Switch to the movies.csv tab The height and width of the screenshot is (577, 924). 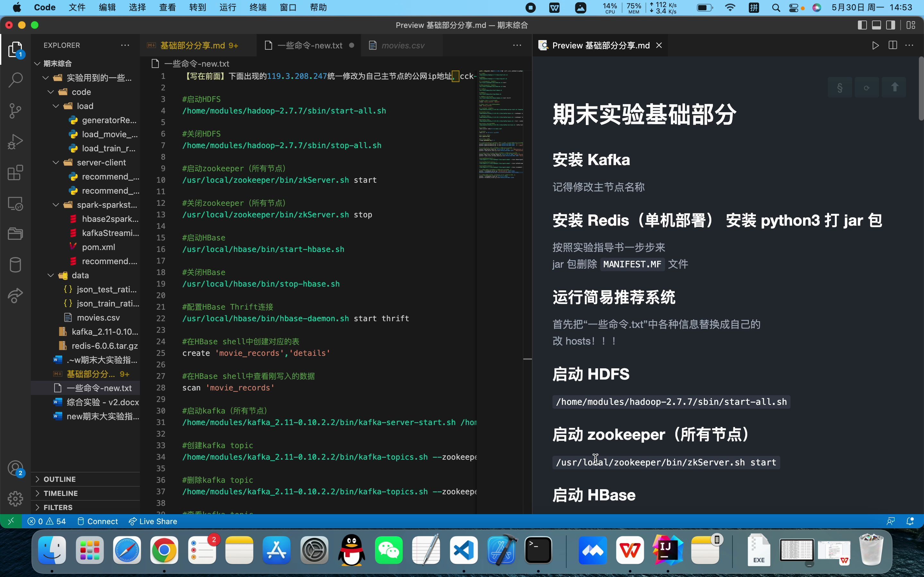tap(402, 46)
